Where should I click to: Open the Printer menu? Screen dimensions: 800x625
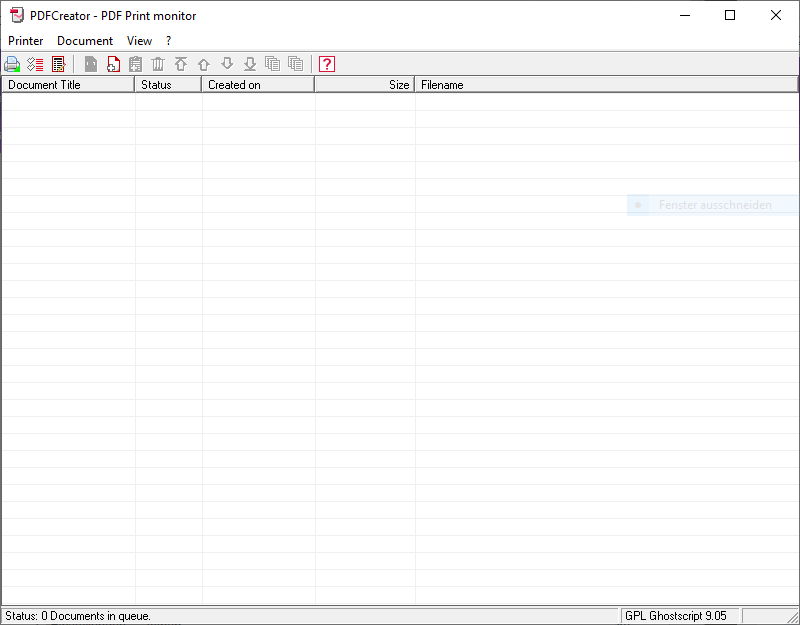click(26, 41)
